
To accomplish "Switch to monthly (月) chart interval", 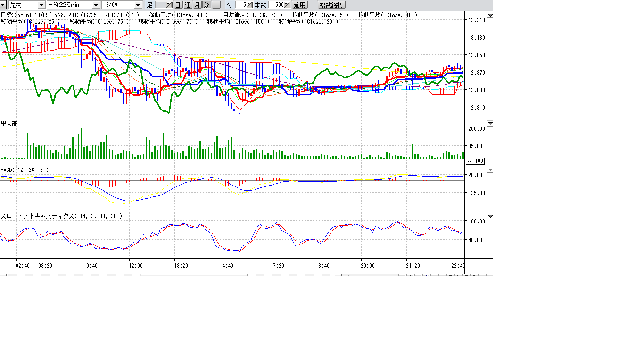I will (x=197, y=5).
